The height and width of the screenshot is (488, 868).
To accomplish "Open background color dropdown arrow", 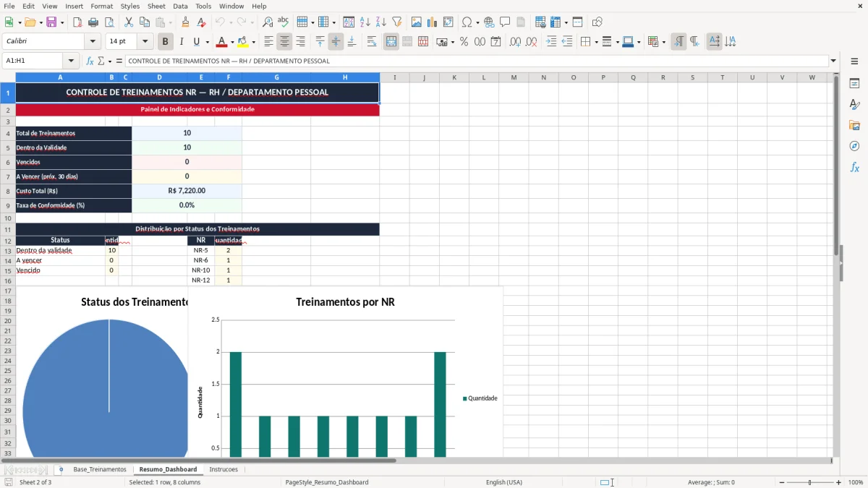I will pos(254,42).
